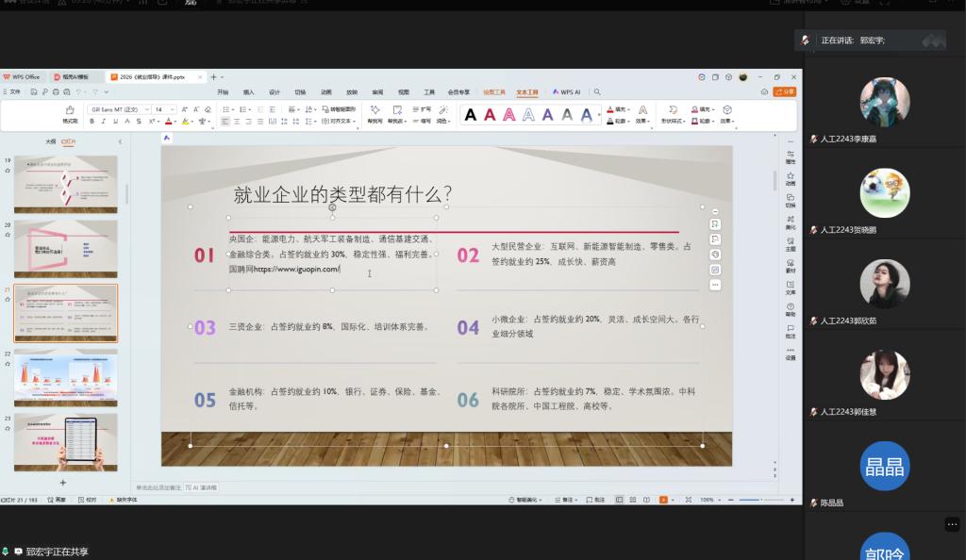Click the 批注 comment icon in right sidebar

(x=791, y=330)
